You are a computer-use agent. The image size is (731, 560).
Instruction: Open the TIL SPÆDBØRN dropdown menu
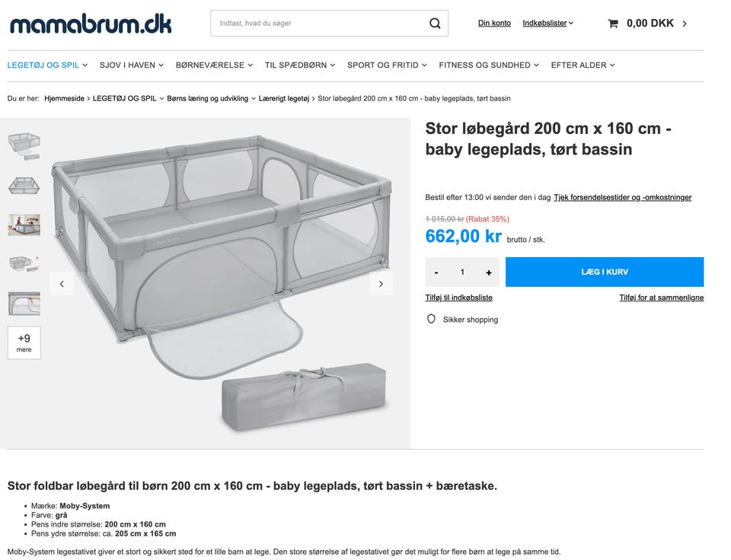point(300,65)
